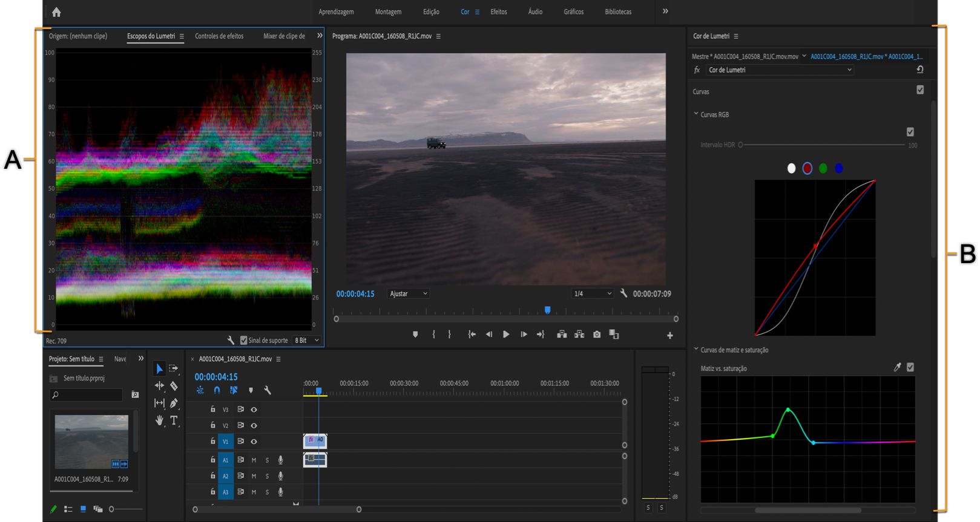The width and height of the screenshot is (980, 522).
Task: Switch to the Efeitos workspace
Action: point(498,11)
